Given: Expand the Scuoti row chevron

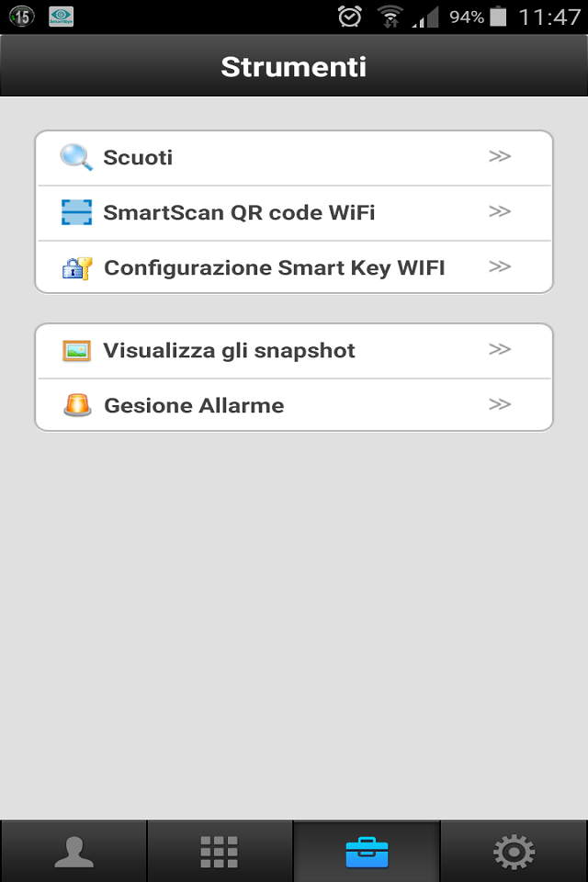Looking at the screenshot, I should [500, 157].
